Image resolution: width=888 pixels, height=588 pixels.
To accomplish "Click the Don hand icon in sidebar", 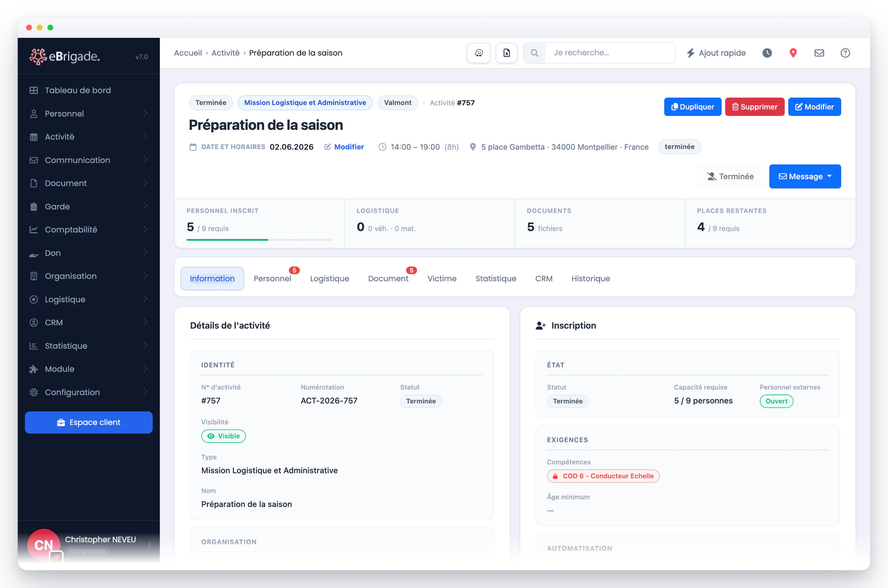I will (x=34, y=255).
